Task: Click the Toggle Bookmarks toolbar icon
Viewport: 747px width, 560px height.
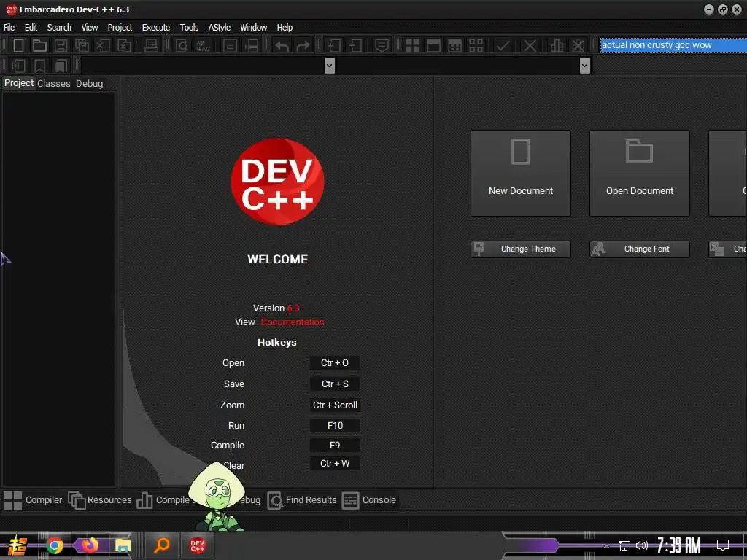Action: (x=39, y=66)
